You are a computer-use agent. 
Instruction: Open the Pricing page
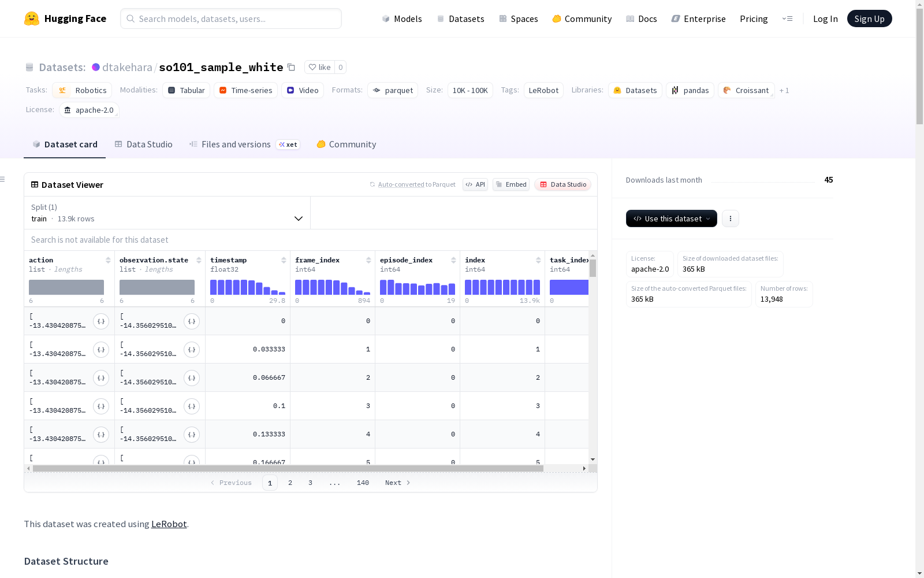pos(754,18)
